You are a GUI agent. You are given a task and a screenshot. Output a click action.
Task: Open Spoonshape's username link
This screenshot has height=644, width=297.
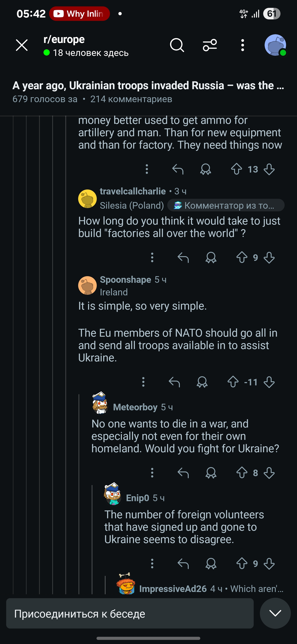click(125, 279)
